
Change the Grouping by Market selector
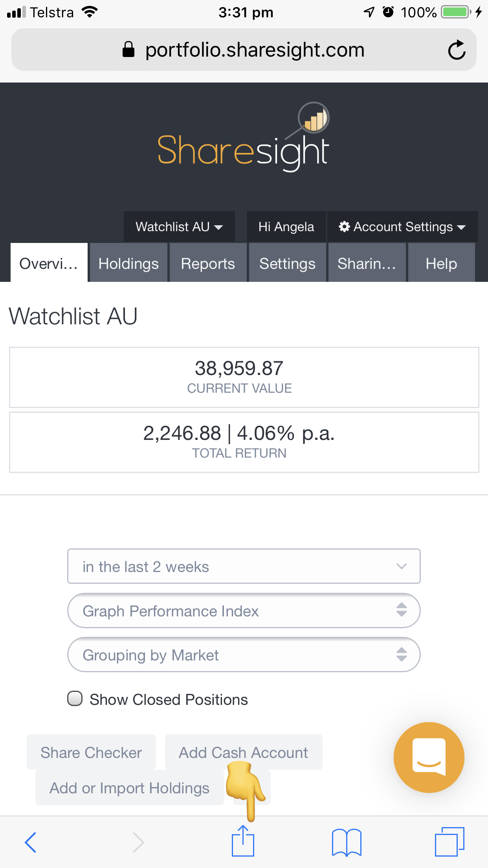[x=244, y=655]
